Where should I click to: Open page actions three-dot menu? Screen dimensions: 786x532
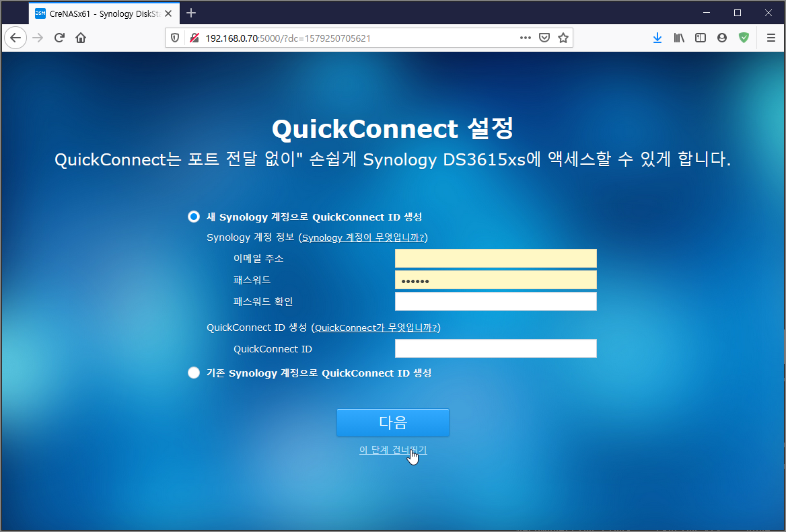(x=526, y=38)
